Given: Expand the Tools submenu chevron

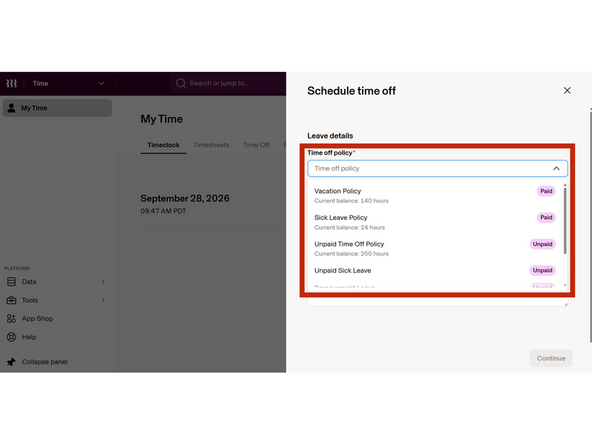Looking at the screenshot, I should pos(103,300).
